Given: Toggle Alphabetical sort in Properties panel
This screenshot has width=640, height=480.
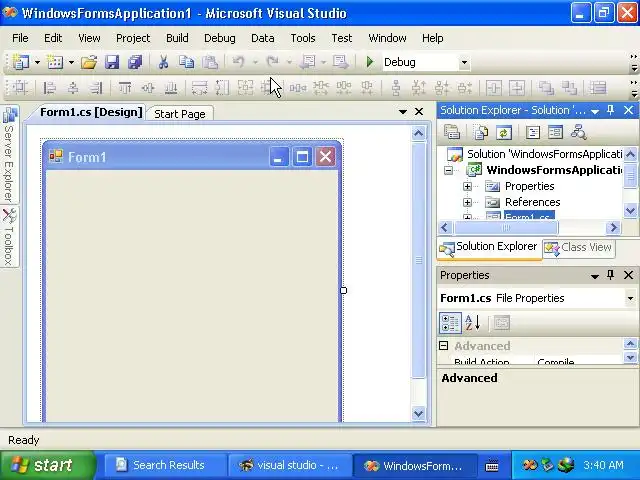Looking at the screenshot, I should pyautogui.click(x=473, y=323).
